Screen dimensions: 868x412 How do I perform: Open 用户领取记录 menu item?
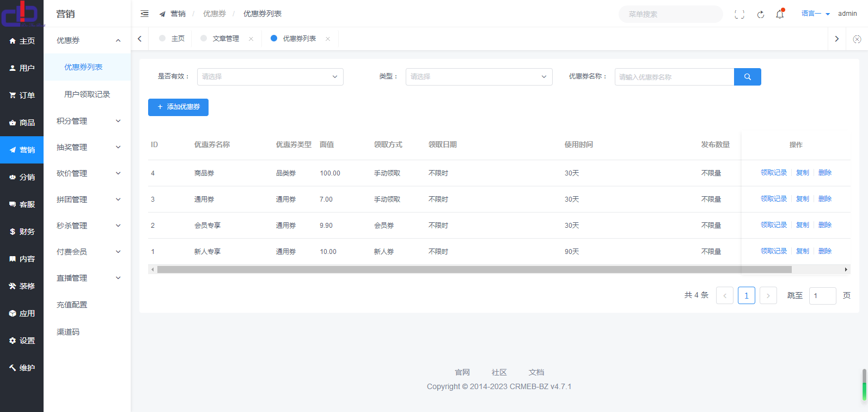click(x=87, y=94)
